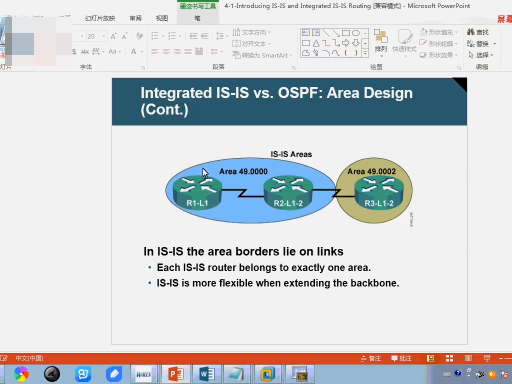Open the paragraph dialog launcher
The height and width of the screenshot is (384, 512).
point(294,68)
